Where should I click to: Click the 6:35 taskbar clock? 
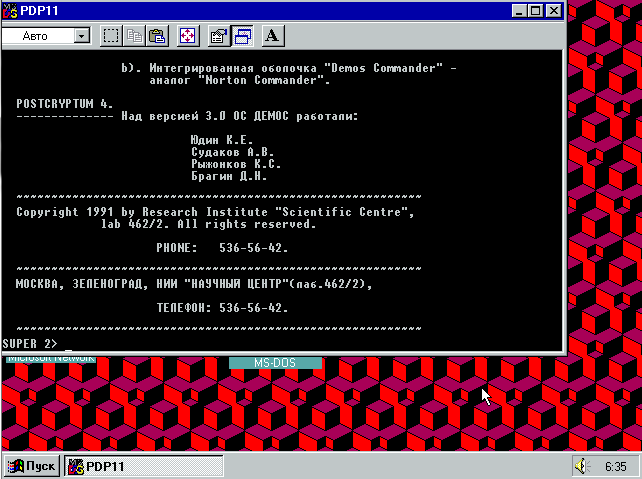[x=615, y=467]
